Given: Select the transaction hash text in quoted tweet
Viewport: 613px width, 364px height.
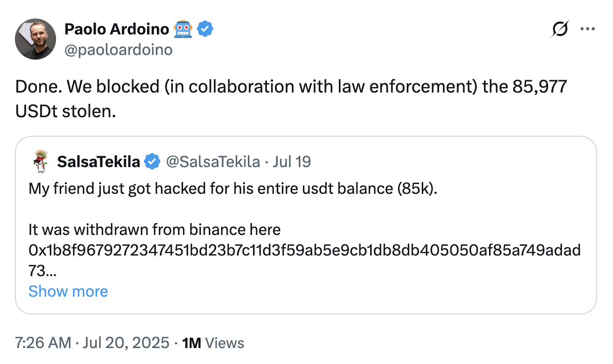Looking at the screenshot, I should tap(303, 250).
